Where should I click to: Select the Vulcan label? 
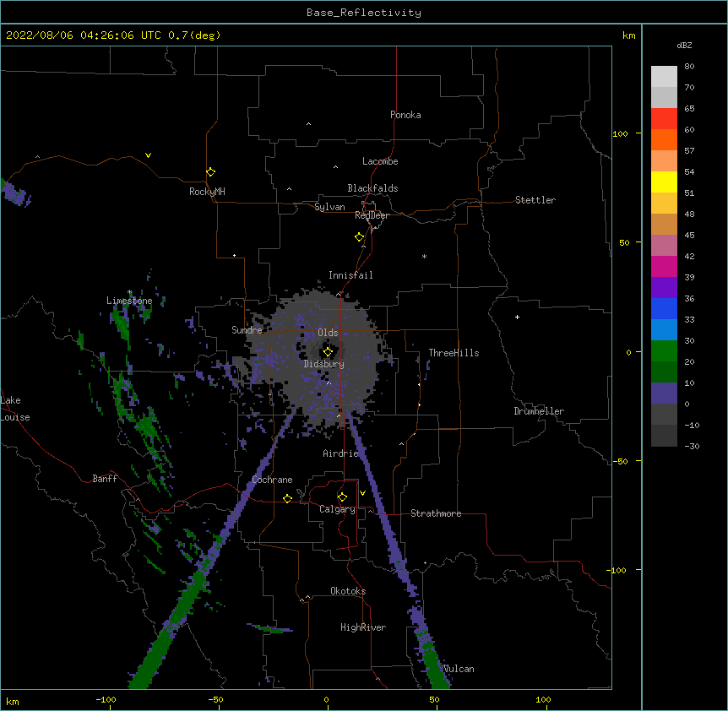point(459,669)
